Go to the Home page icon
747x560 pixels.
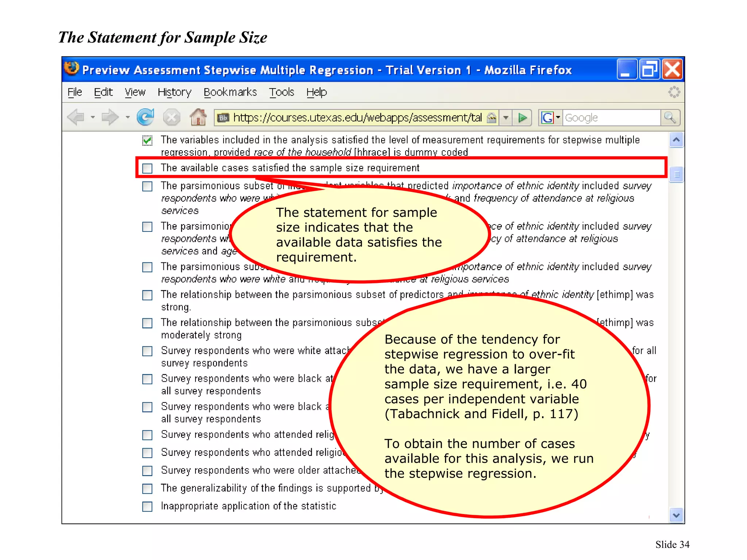pos(198,117)
